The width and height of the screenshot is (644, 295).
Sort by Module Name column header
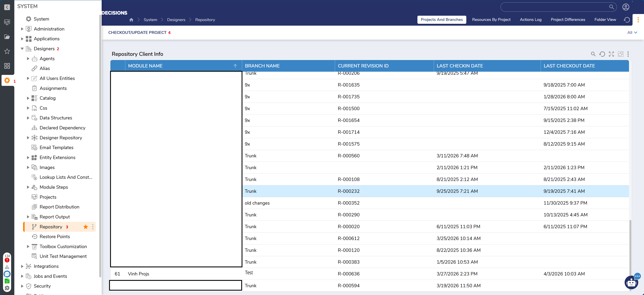(x=145, y=66)
